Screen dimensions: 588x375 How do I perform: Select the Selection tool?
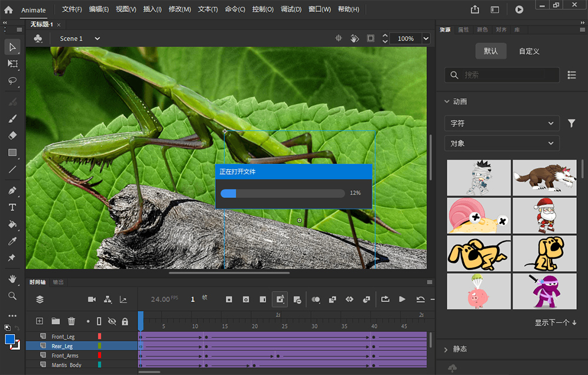coord(12,47)
